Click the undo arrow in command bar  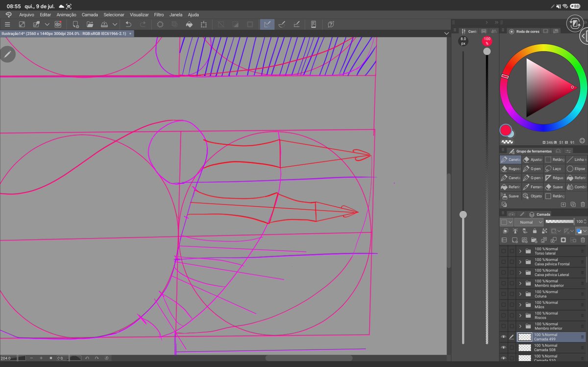[x=128, y=24]
